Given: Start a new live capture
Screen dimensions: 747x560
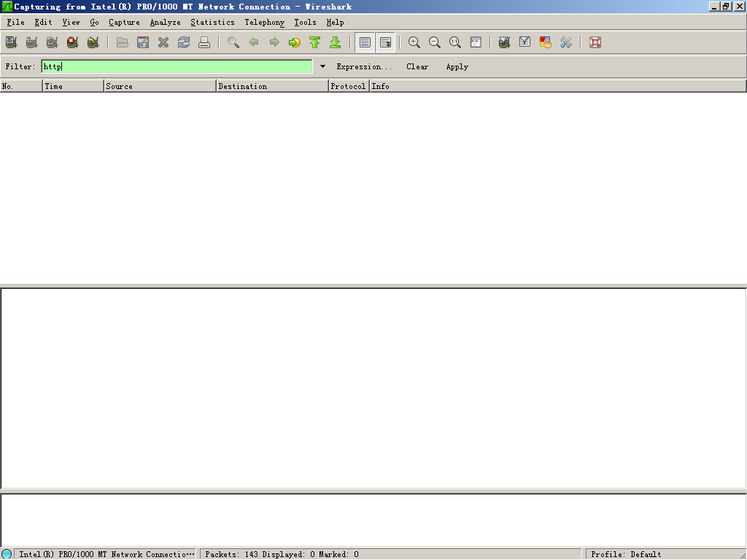Looking at the screenshot, I should 53,42.
